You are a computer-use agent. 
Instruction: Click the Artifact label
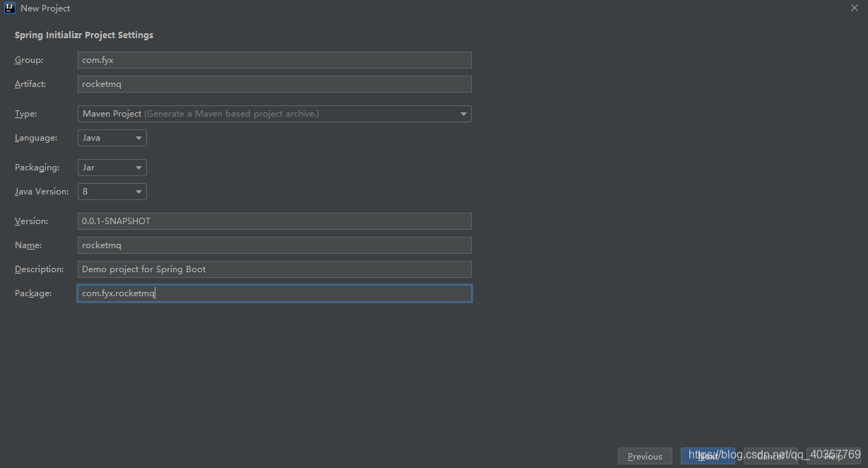click(x=30, y=84)
